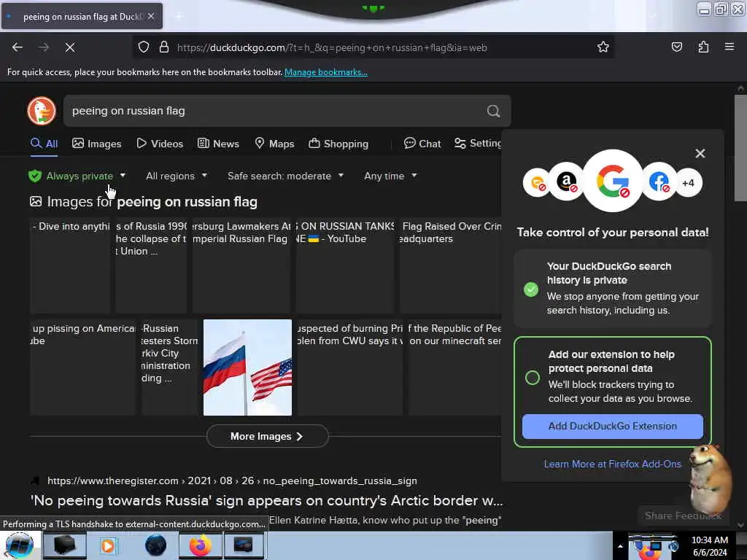747x560 pixels.
Task: Close the DuckDuckGo privacy popup
Action: click(700, 153)
